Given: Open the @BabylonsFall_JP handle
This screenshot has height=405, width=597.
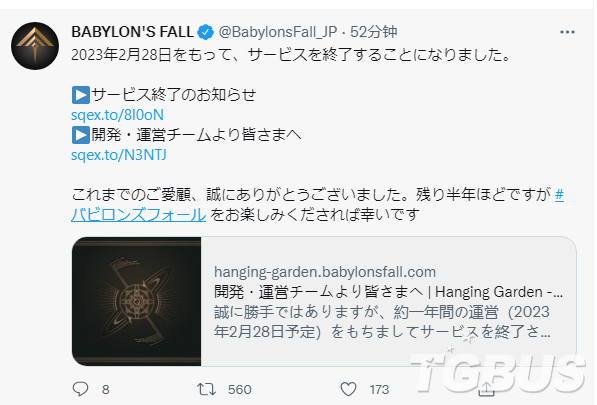Looking at the screenshot, I should coord(278,32).
